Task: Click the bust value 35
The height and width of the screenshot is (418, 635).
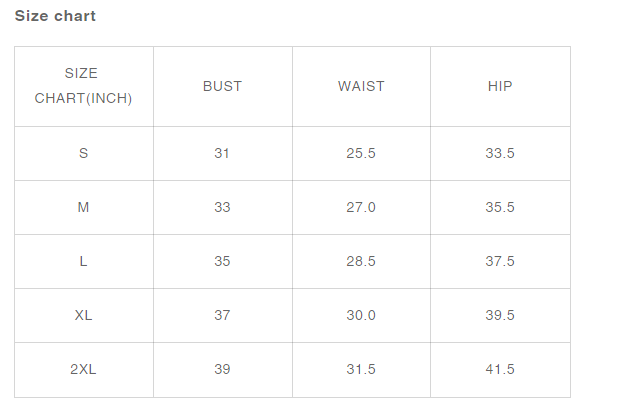Action: coord(222,261)
